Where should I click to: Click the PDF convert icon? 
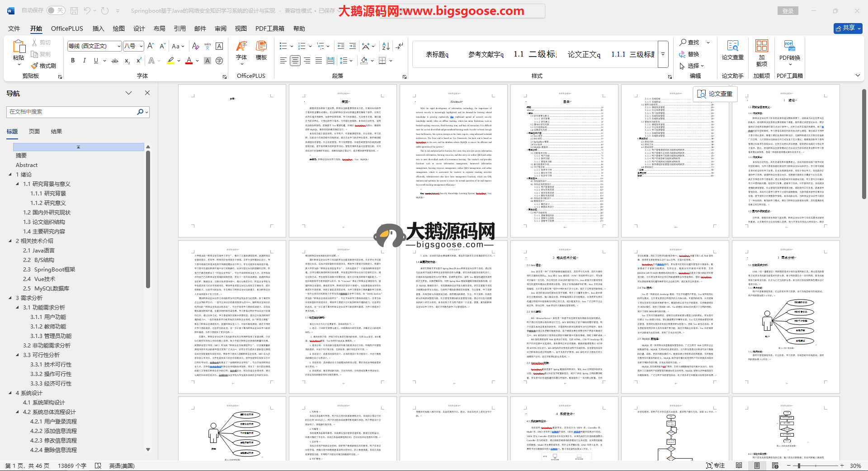(789, 50)
